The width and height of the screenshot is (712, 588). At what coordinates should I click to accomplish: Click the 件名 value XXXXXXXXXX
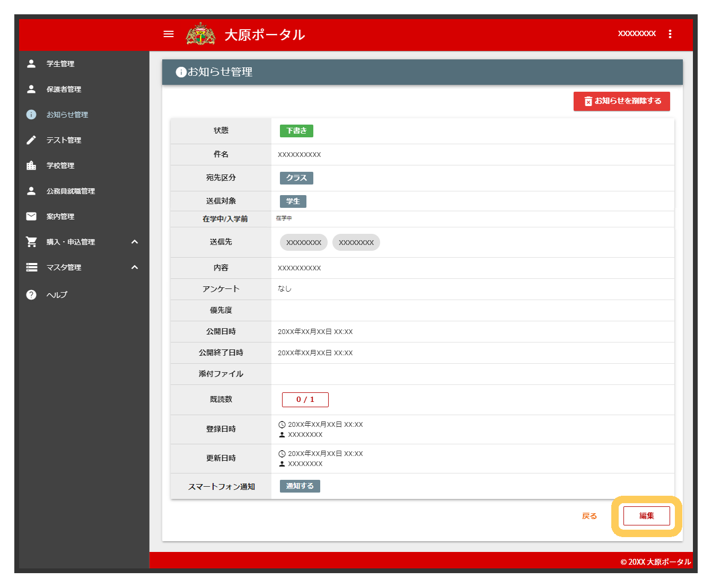[300, 155]
